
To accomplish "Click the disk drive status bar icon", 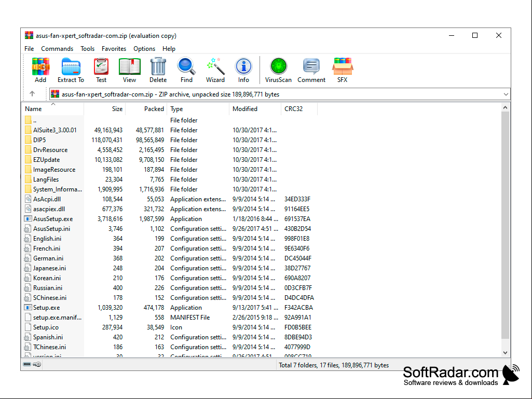I will tap(27, 364).
